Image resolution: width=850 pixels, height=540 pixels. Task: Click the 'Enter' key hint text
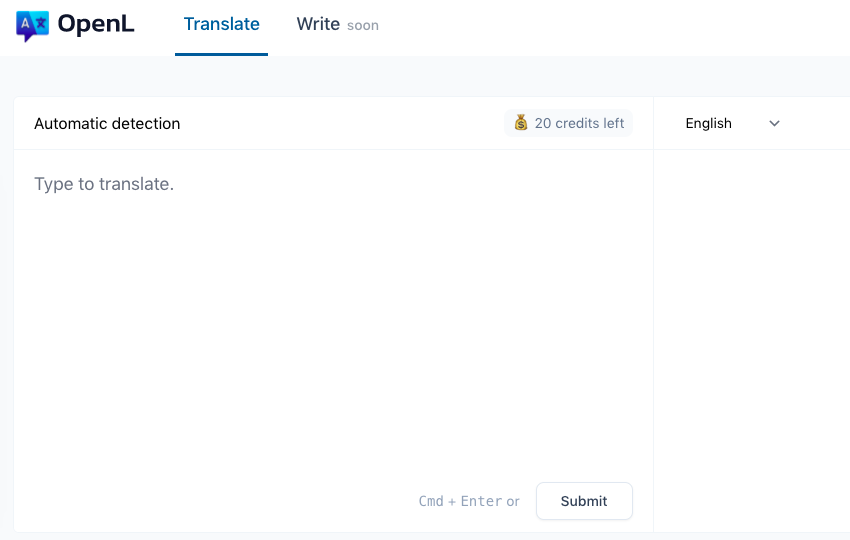[481, 501]
